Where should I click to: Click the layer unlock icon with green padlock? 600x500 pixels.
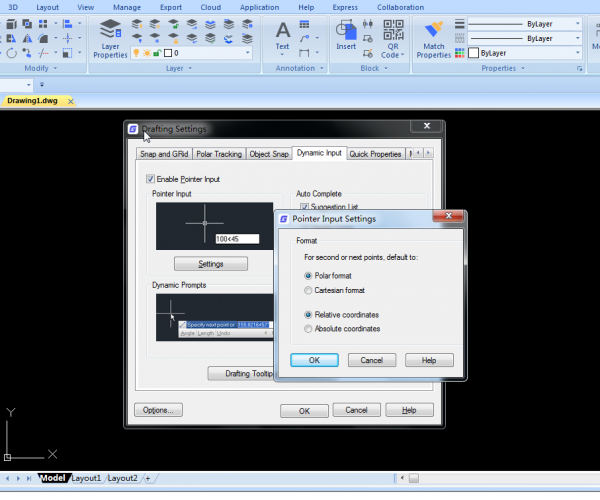tap(174, 24)
